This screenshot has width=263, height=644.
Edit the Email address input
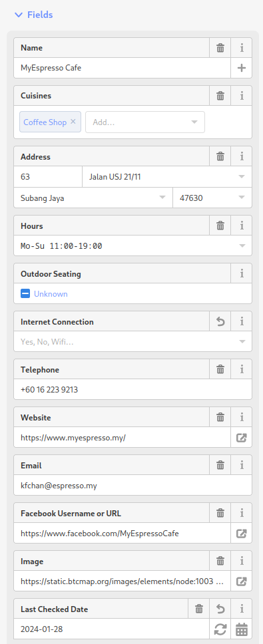point(132,486)
